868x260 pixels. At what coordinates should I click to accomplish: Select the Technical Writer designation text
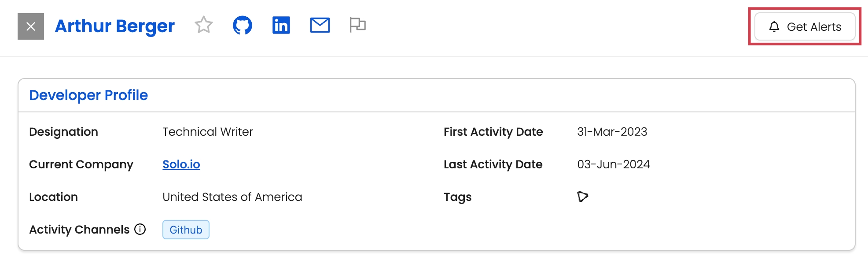pos(208,132)
